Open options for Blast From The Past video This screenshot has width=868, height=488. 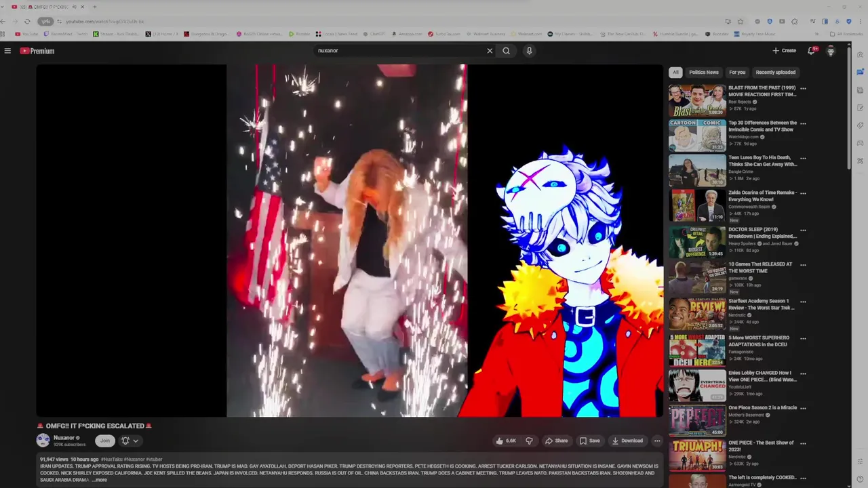(x=803, y=89)
